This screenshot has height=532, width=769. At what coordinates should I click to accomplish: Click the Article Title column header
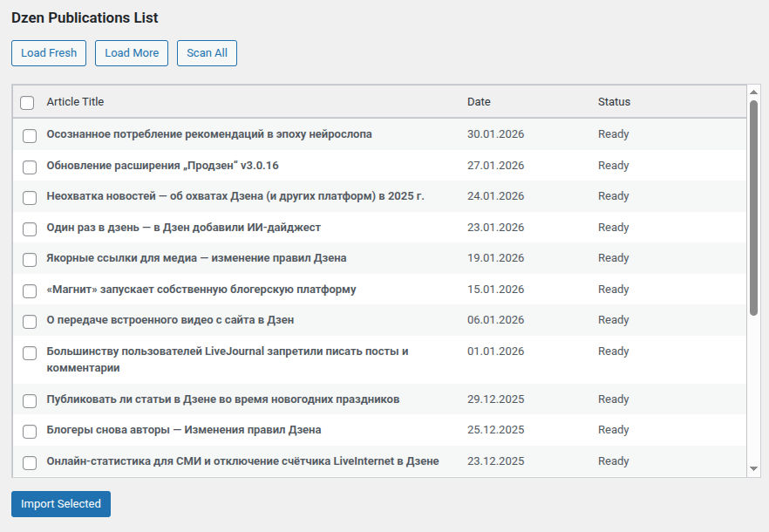click(x=75, y=102)
